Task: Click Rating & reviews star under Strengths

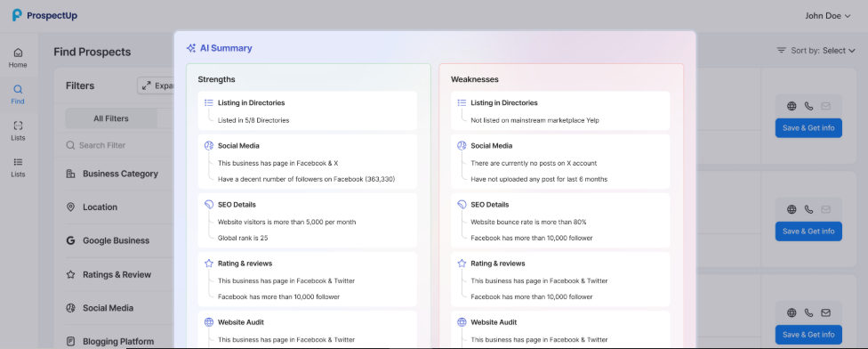Action: (209, 264)
